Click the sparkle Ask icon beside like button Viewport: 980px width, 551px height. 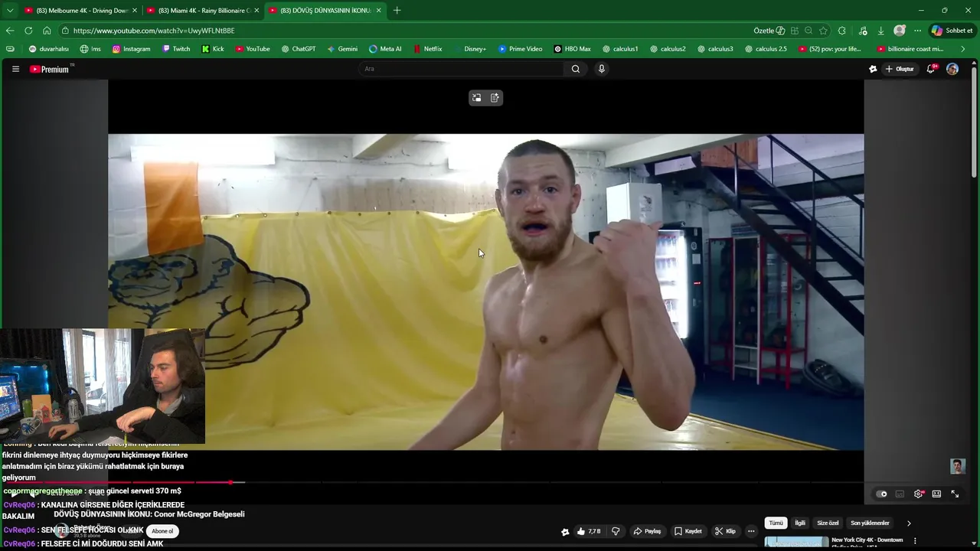[565, 532]
